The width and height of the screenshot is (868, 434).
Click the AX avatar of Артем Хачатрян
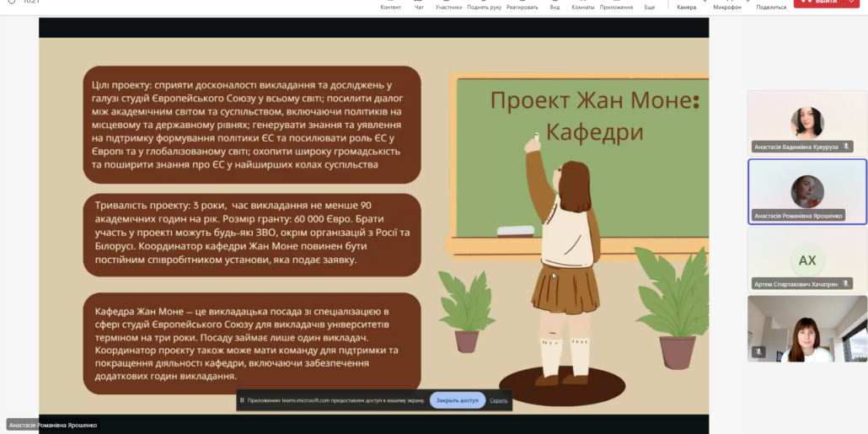807,260
